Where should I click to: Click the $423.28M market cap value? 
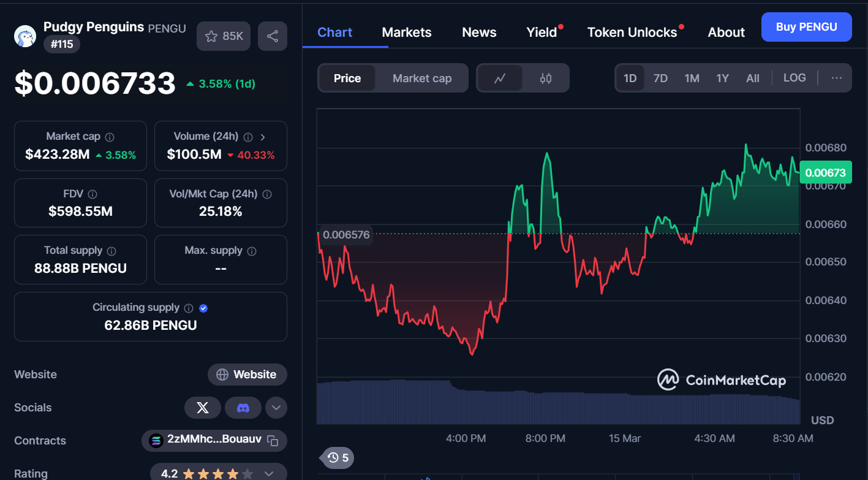(x=58, y=154)
